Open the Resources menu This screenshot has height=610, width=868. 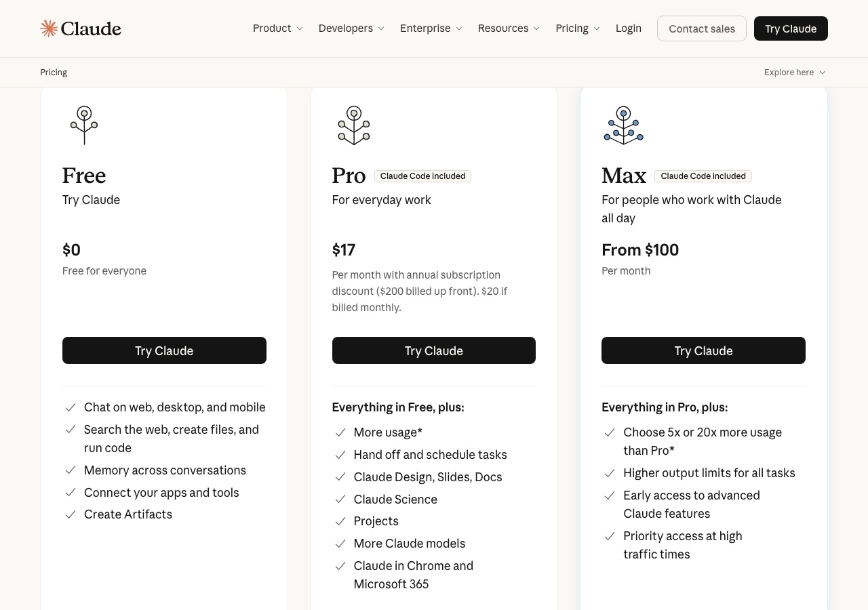[x=509, y=28]
